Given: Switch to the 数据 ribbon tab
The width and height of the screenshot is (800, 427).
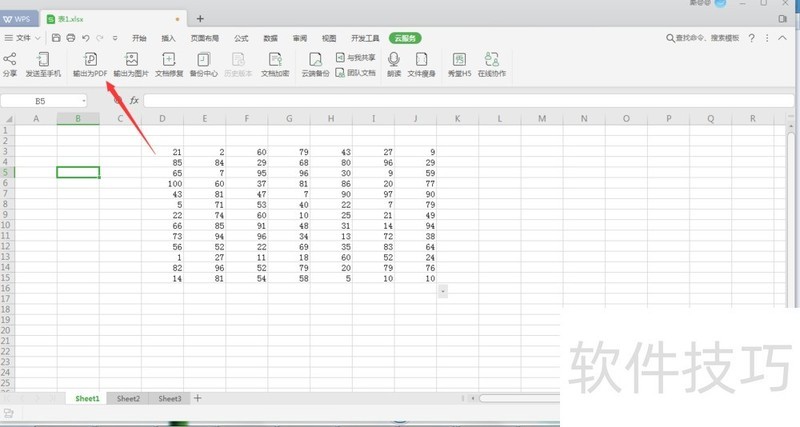Looking at the screenshot, I should tap(270, 38).
